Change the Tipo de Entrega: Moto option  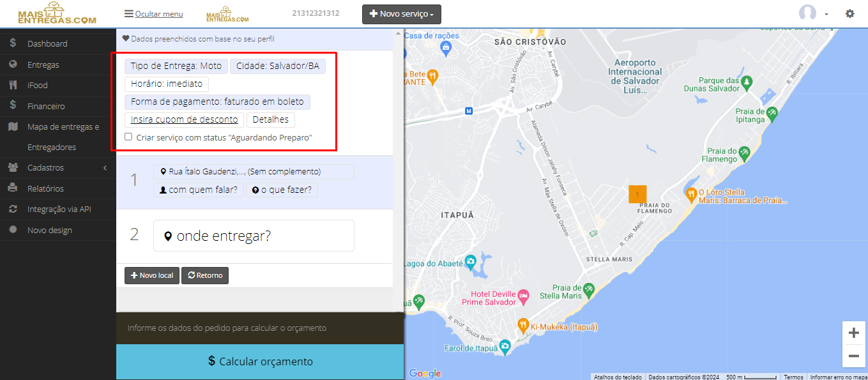176,66
